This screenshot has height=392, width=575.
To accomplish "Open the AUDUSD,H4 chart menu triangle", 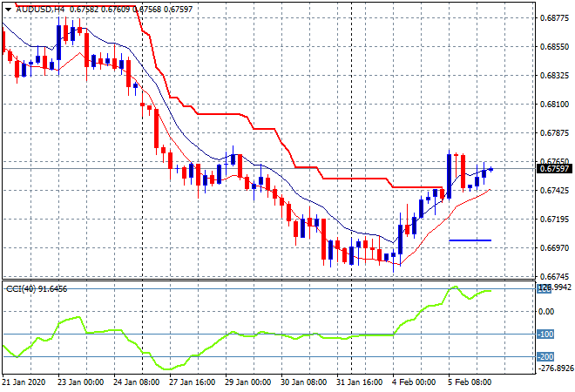I will click(8, 10).
